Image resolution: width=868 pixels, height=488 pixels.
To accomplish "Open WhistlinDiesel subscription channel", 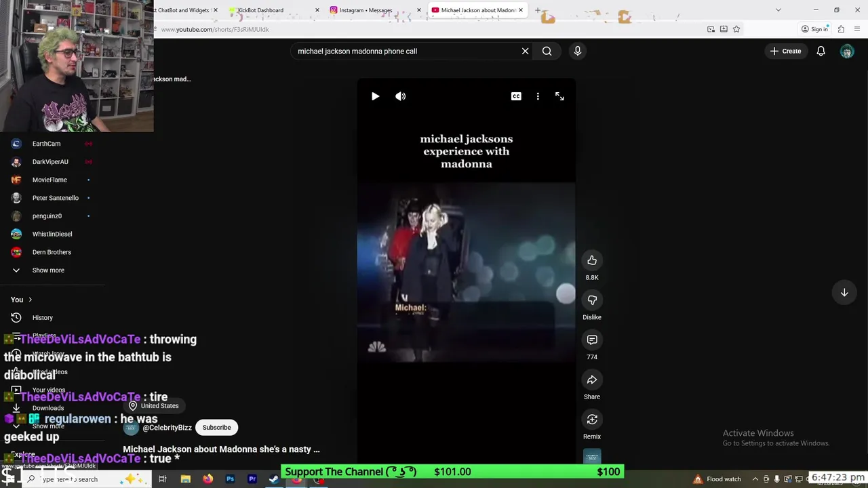I will click(52, 234).
